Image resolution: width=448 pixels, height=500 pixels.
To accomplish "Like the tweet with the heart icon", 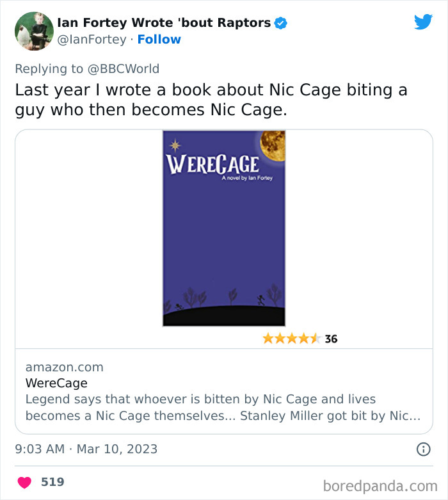I will (x=24, y=482).
